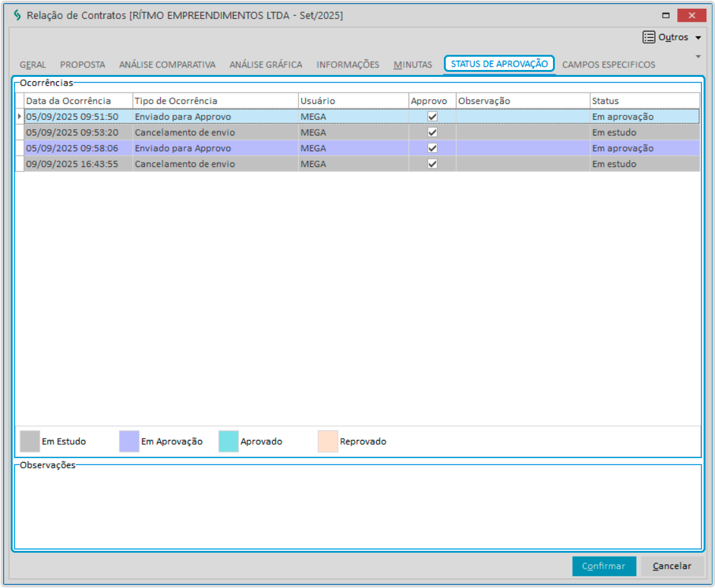Open the ANÁLISE COMPARATIVA tab
The height and width of the screenshot is (588, 715).
pos(167,65)
